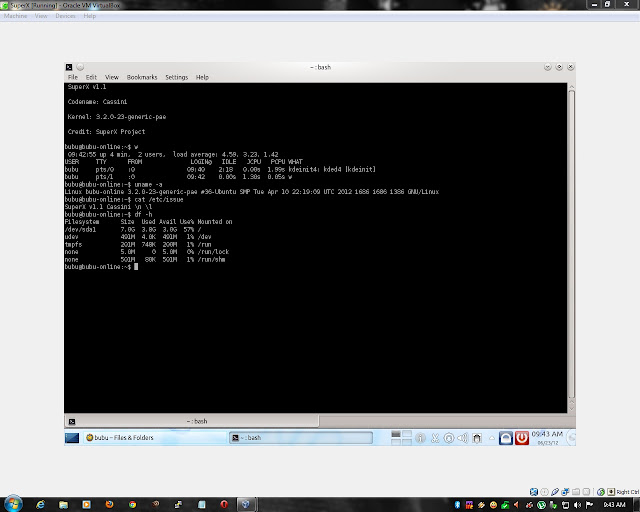This screenshot has width=640, height=512.
Task: Click Windows taskbar clock 9:43 AM
Action: pyautogui.click(x=614, y=505)
